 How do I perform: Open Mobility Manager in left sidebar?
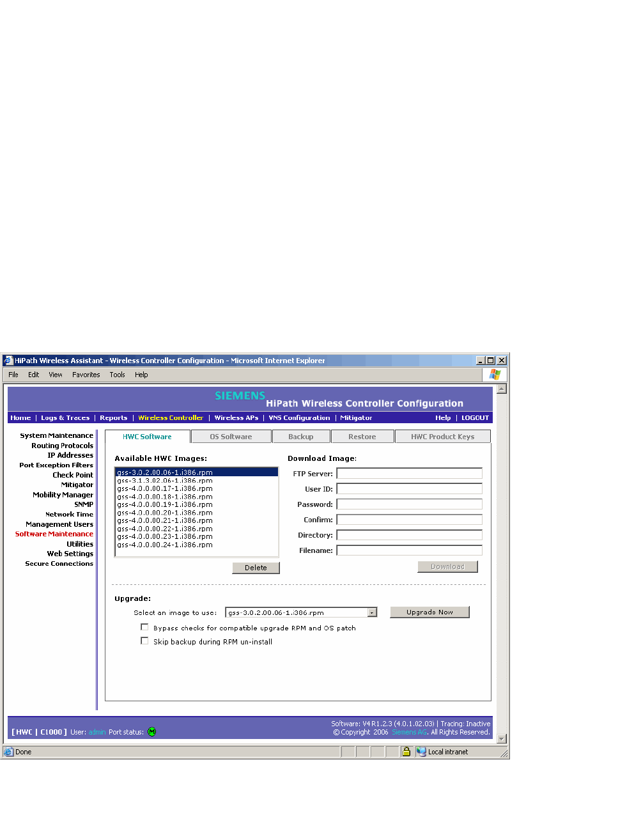[x=63, y=495]
